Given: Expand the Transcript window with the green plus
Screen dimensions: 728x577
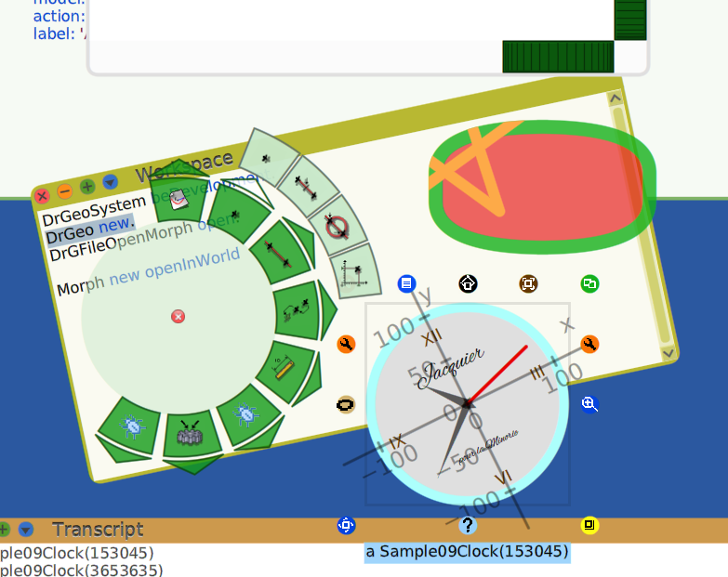Looking at the screenshot, I should 4,530.
